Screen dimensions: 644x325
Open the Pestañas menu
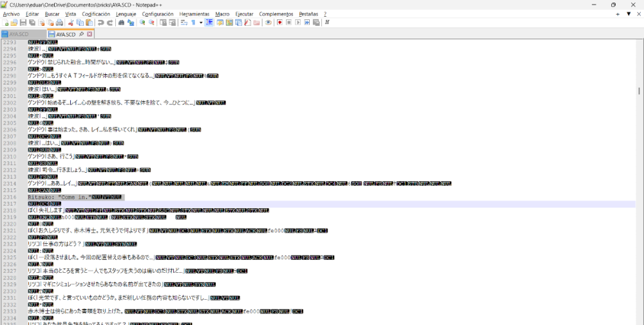[x=308, y=14]
